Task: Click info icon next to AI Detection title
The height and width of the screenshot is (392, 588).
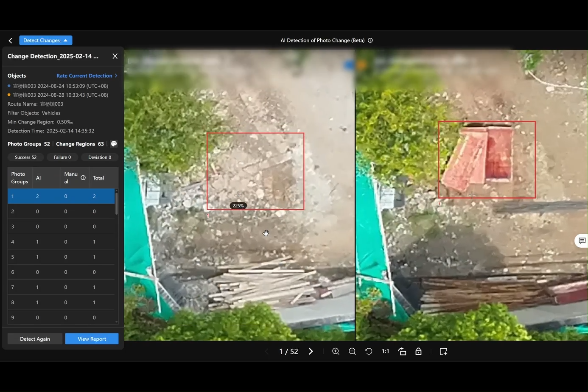Action: tap(370, 40)
